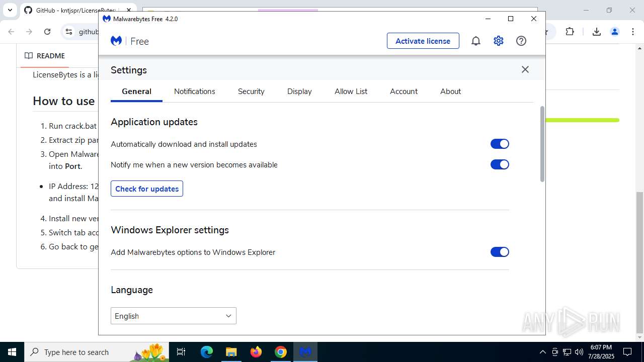
Task: Click Activate license button
Action: click(423, 41)
